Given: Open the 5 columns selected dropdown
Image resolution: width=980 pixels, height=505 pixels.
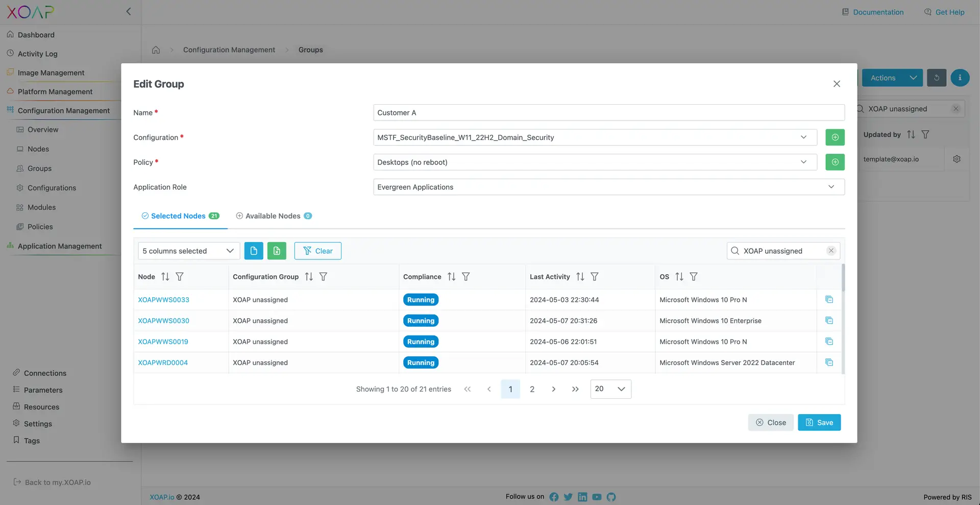Looking at the screenshot, I should [189, 251].
